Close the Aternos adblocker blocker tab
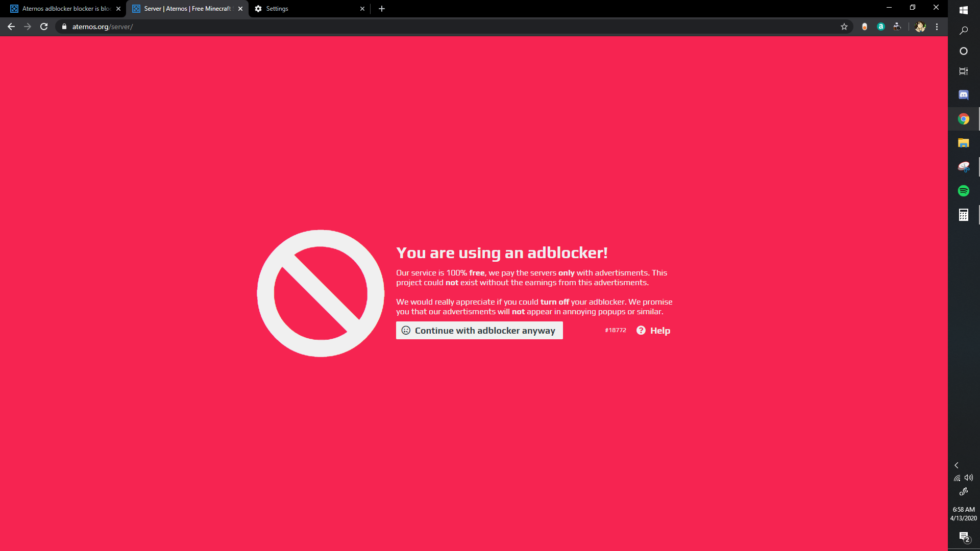Image resolution: width=980 pixels, height=551 pixels. coord(118,9)
